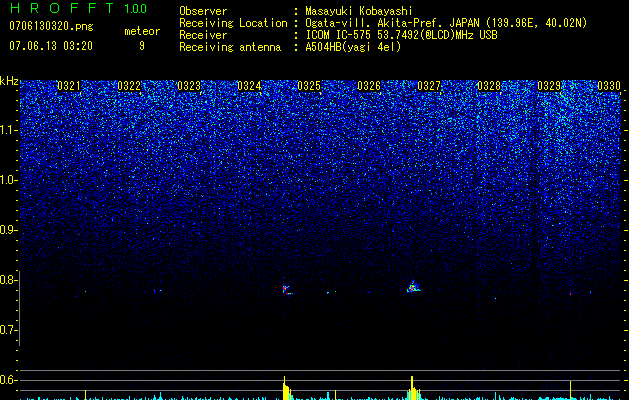Click the meteor echo just before 0325
Viewport: 629px width, 400px height.
(x=287, y=289)
